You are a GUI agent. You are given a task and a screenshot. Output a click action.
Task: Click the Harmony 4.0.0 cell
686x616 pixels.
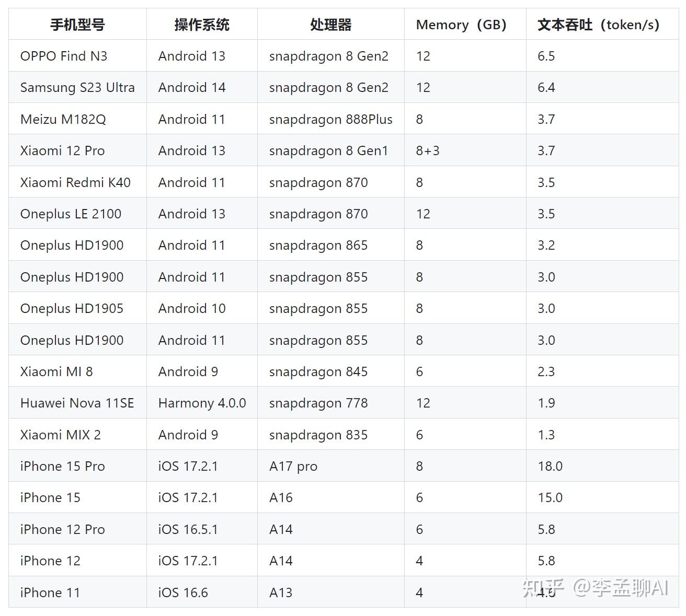(202, 403)
